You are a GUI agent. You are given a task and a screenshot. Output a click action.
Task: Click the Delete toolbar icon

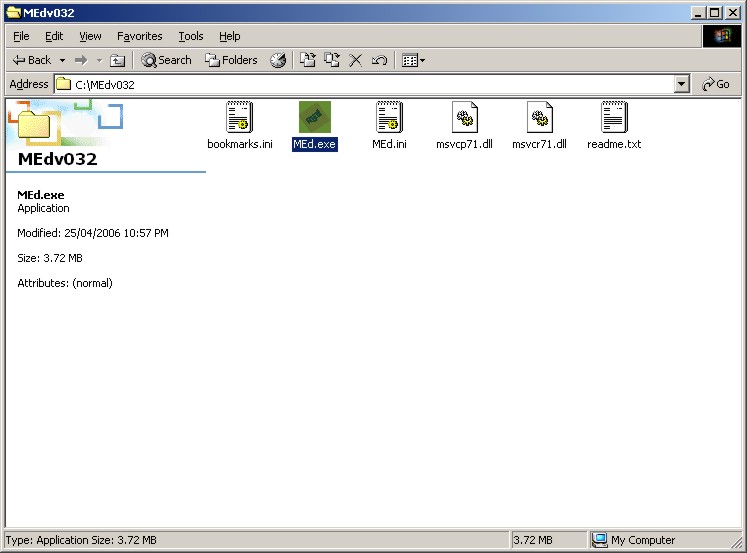pos(355,60)
